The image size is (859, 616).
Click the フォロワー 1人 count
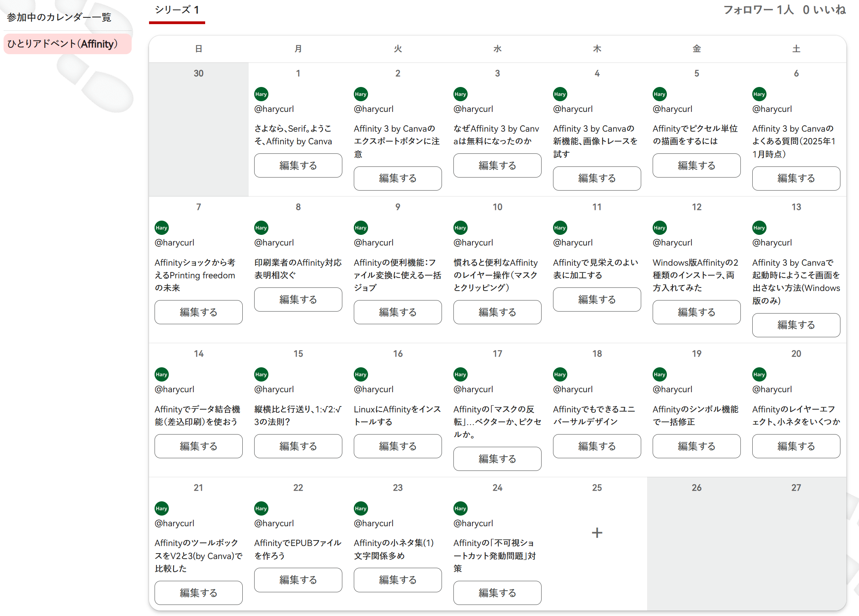point(758,10)
